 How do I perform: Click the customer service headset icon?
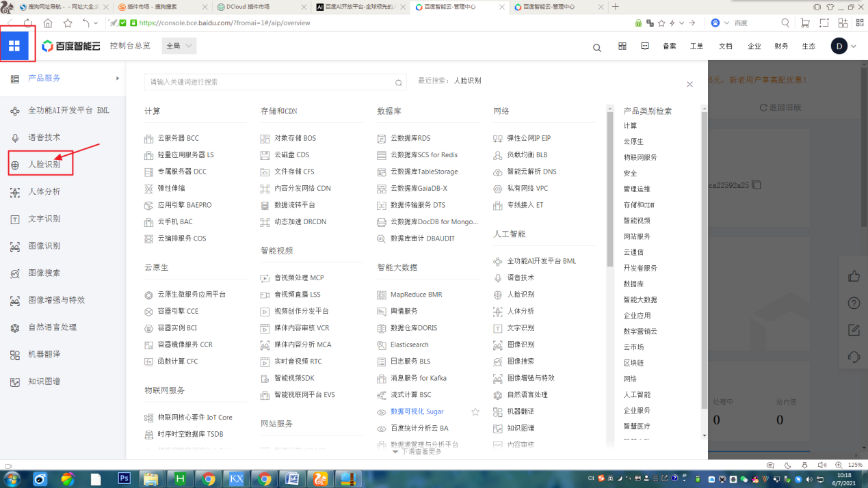coord(853,357)
